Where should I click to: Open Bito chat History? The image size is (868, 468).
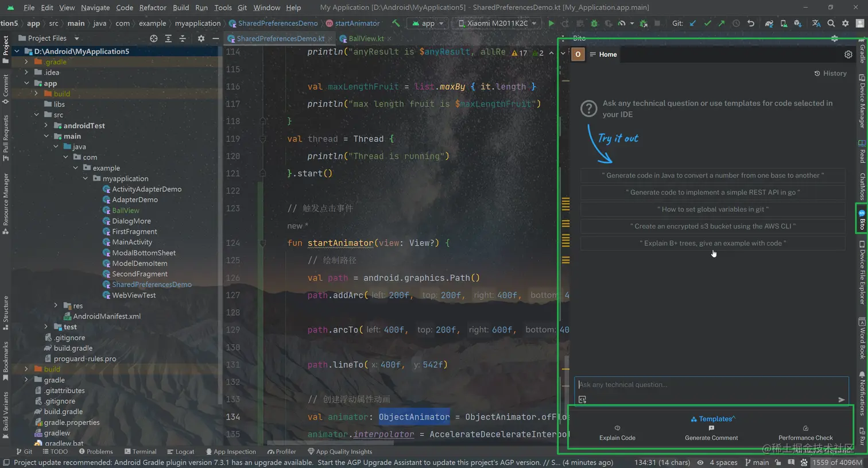coord(830,74)
